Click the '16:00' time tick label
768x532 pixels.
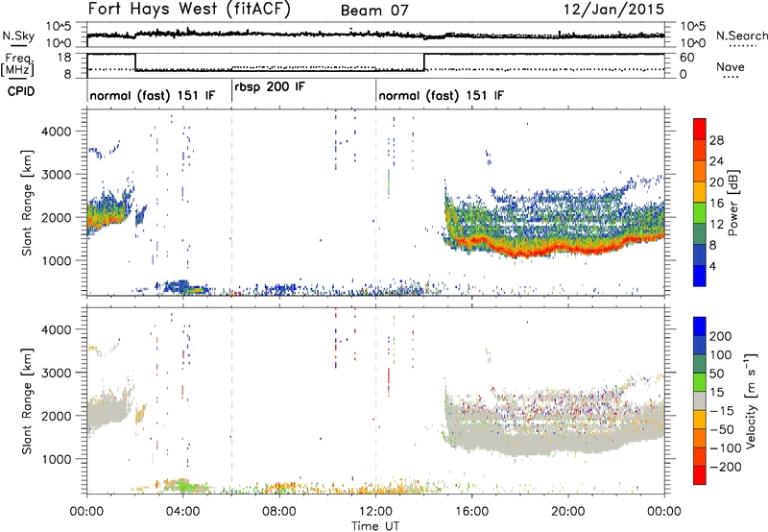tap(471, 512)
